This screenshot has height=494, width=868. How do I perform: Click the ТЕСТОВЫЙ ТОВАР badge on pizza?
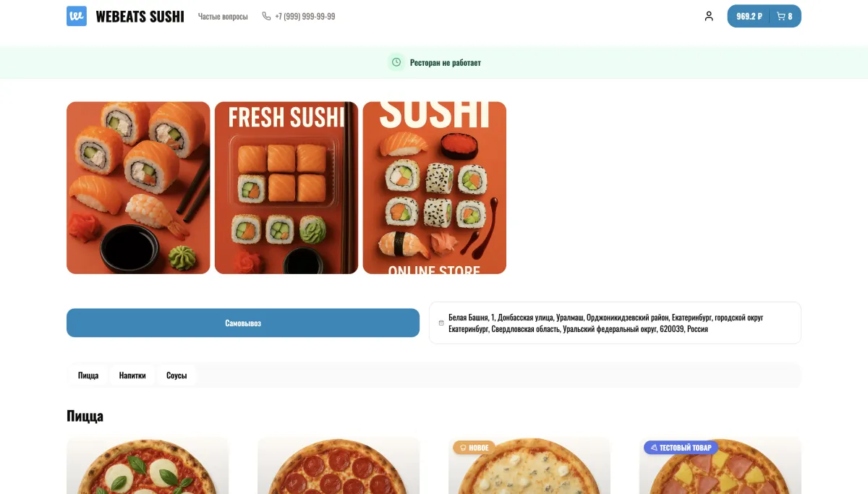tap(681, 448)
